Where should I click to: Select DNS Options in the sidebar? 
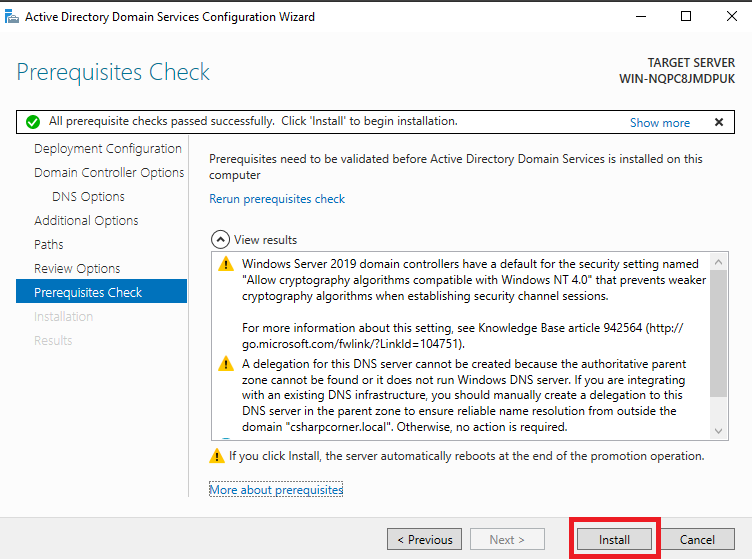(x=88, y=196)
